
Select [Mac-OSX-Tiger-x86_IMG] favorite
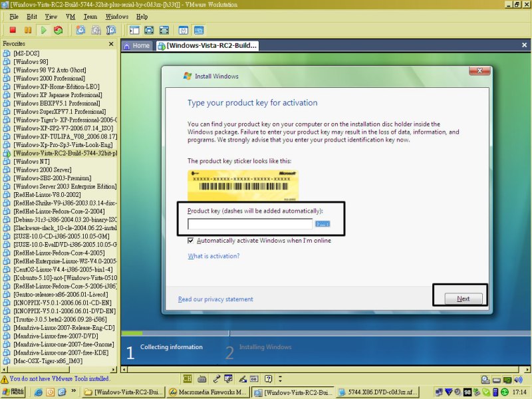coord(48,361)
